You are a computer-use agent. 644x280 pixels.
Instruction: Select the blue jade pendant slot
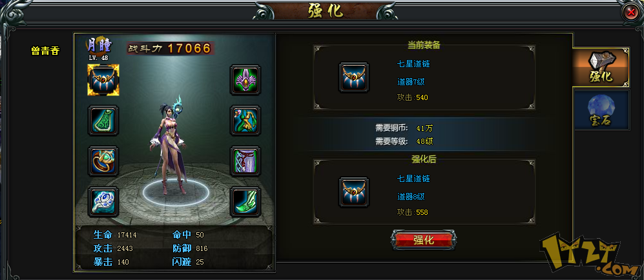(103, 202)
